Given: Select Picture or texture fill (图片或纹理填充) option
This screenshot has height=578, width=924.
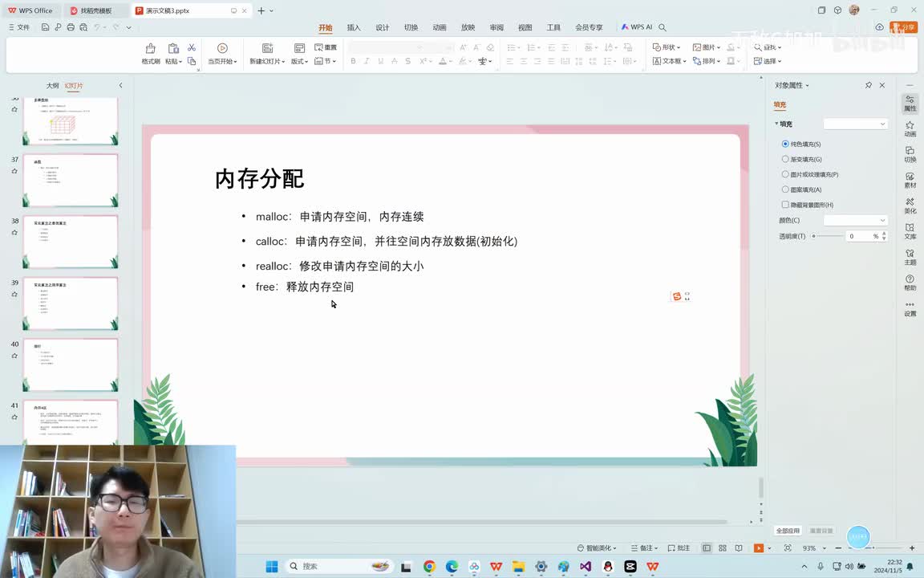Looking at the screenshot, I should (785, 174).
